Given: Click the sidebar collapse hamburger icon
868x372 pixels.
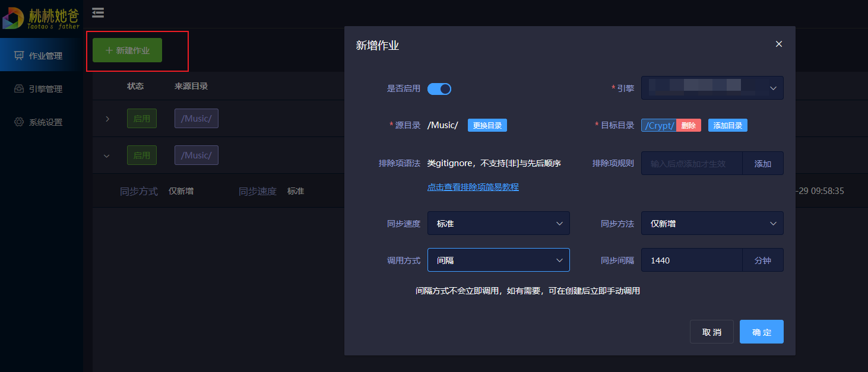Looking at the screenshot, I should (x=98, y=12).
